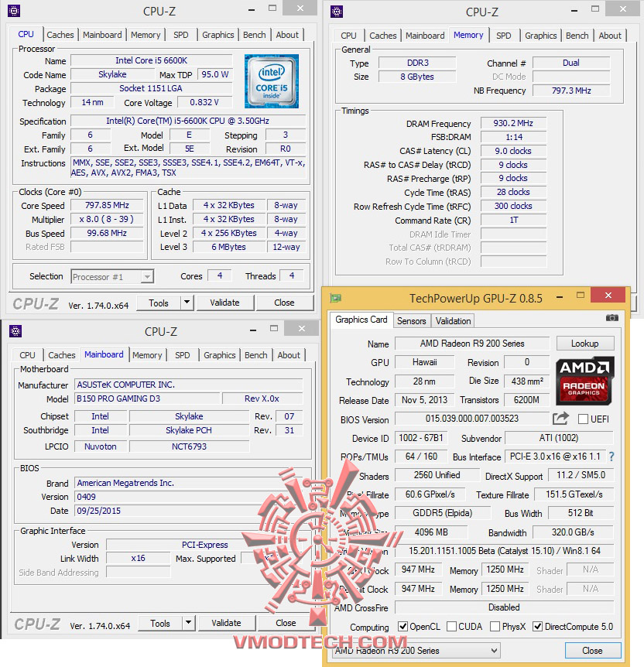Maximize the top-left CPU-Z CPU window
The height and width of the screenshot is (667, 644).
tap(272, 8)
